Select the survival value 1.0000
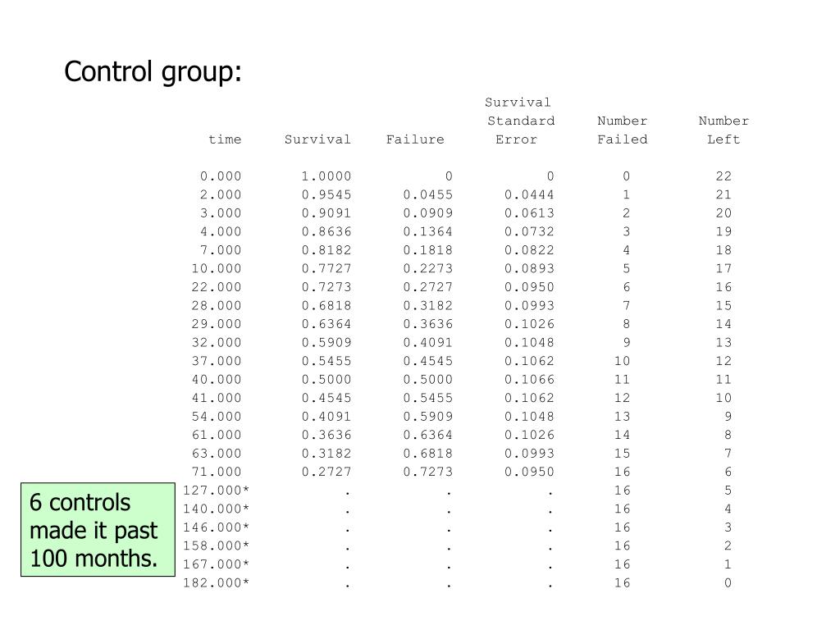The height and width of the screenshot is (630, 840). (x=326, y=176)
